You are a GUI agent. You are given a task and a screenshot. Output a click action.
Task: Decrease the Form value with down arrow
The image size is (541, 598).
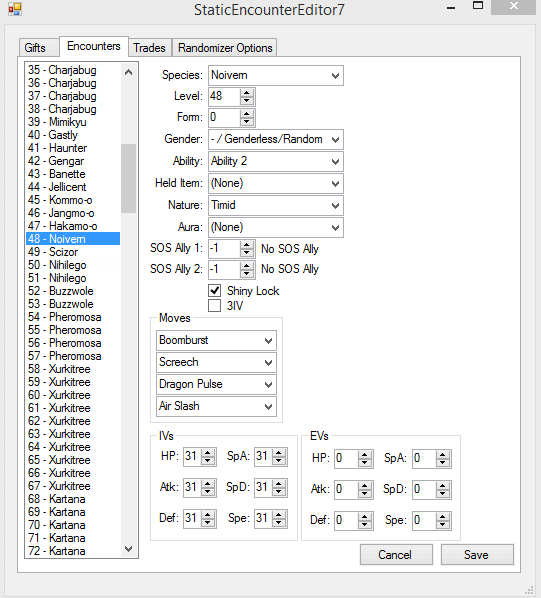[247, 122]
